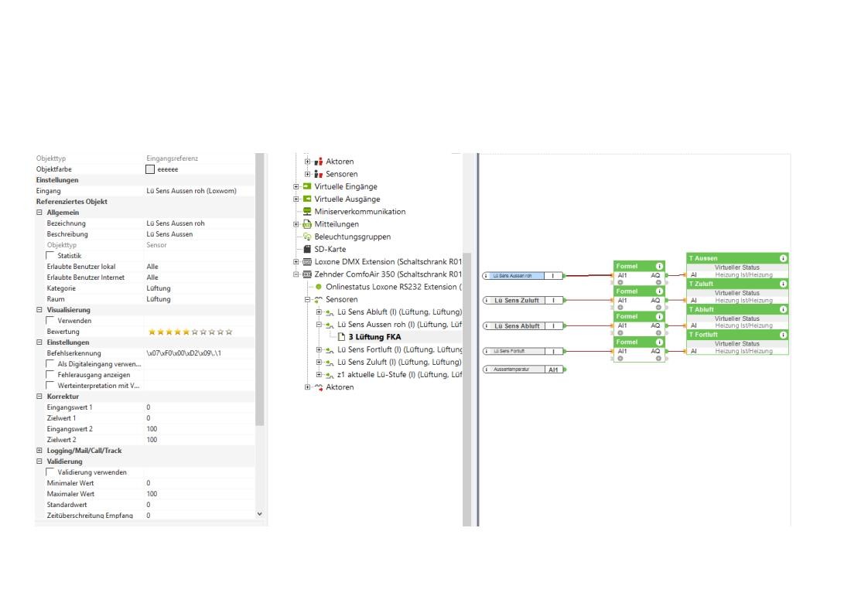Click the Maximaler Wert value field
Viewport: 868px width, 613px height.
pyautogui.click(x=200, y=493)
